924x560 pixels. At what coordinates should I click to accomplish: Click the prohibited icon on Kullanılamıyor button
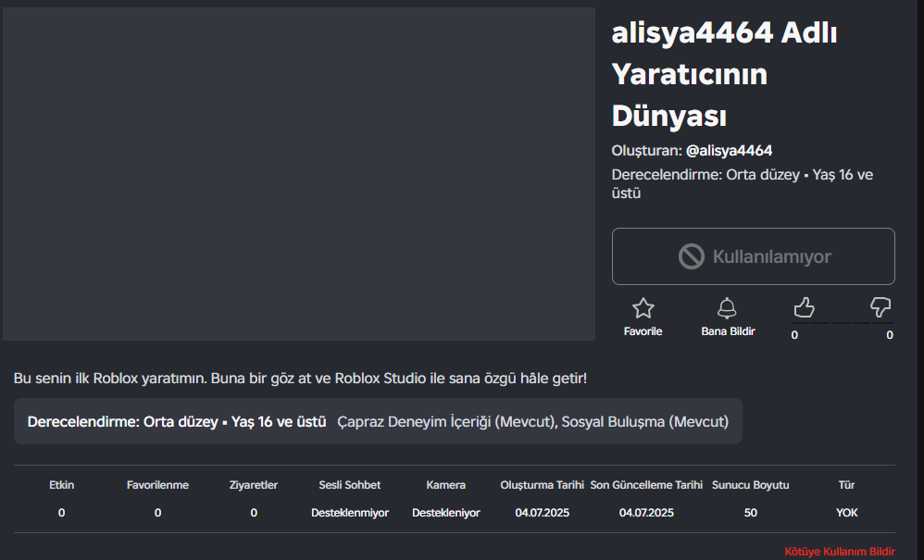click(692, 256)
